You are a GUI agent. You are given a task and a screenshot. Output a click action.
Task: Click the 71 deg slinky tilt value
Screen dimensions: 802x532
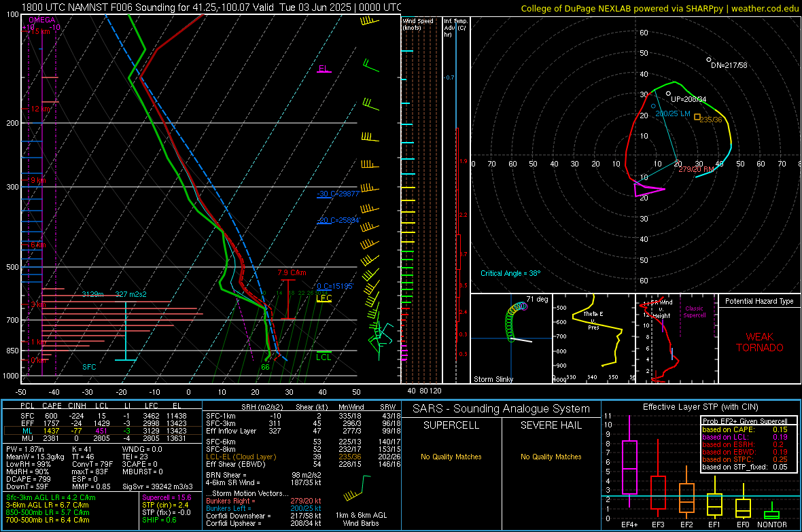[537, 299]
